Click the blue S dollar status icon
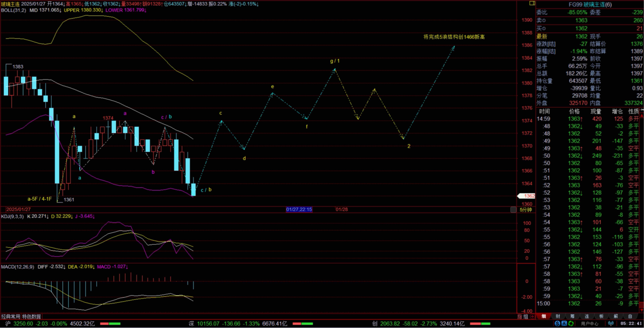 [x=557, y=323]
